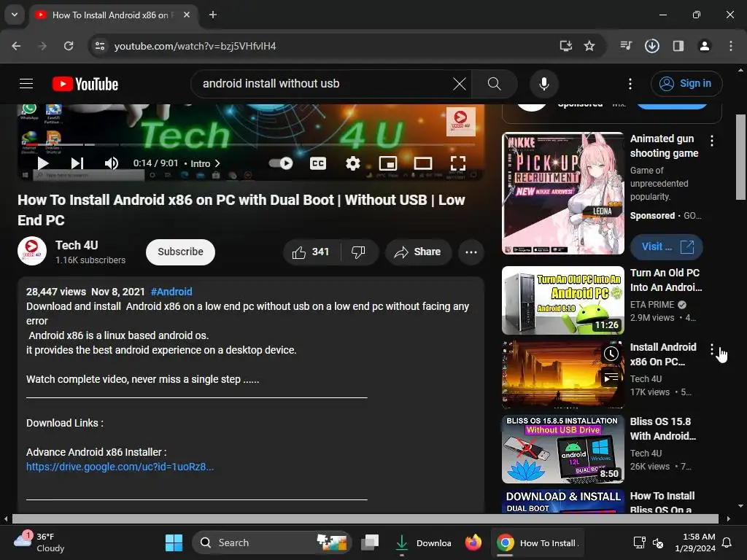
Task: Go back in browser history
Action: click(x=16, y=46)
